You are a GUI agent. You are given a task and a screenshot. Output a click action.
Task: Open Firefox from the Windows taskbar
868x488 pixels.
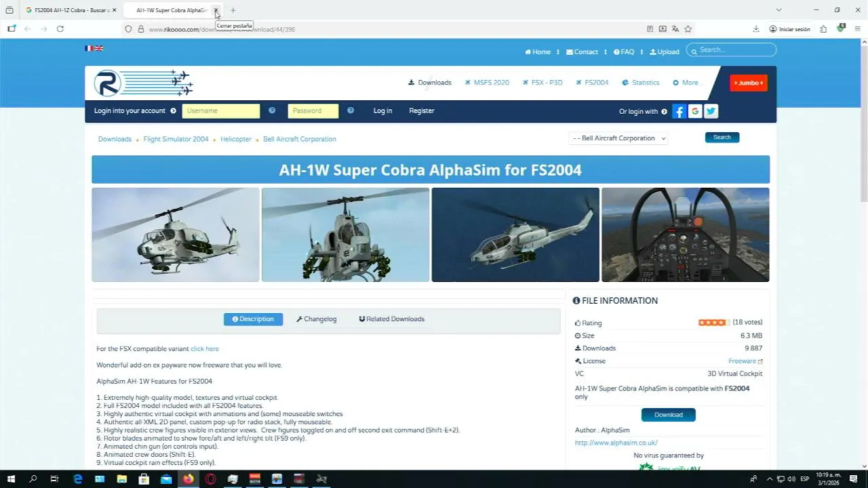pos(188,479)
